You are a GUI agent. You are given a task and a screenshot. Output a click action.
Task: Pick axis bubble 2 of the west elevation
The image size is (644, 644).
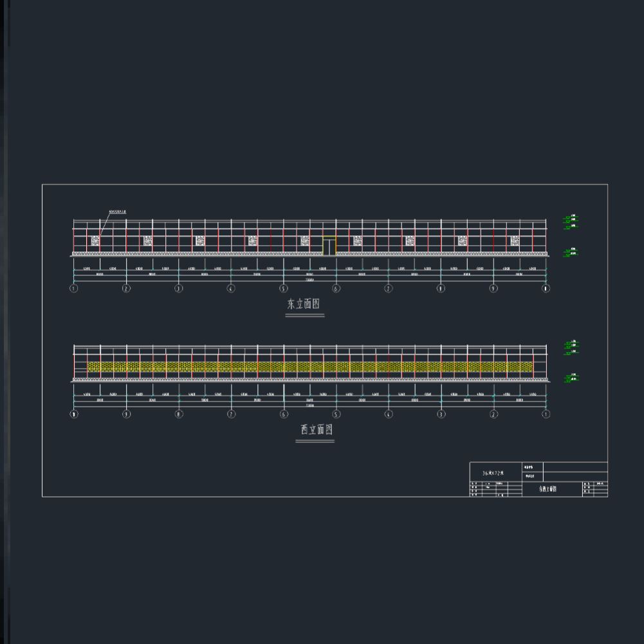pyautogui.click(x=493, y=414)
